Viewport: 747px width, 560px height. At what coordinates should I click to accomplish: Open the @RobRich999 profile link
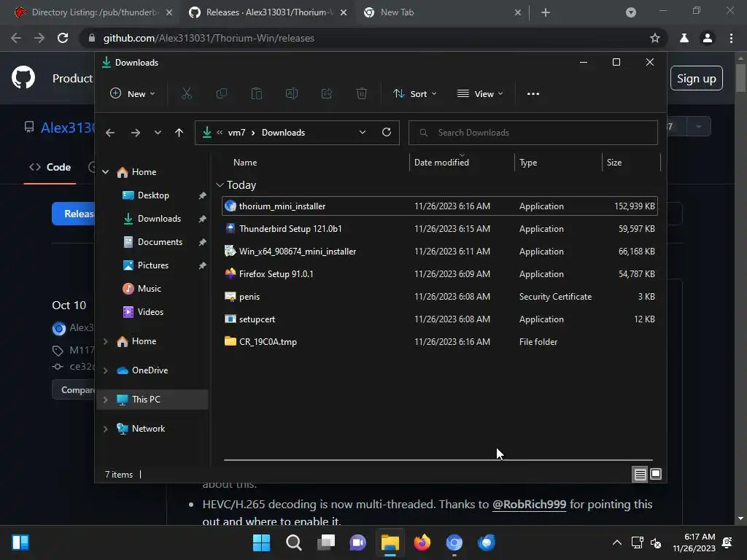[x=529, y=505]
